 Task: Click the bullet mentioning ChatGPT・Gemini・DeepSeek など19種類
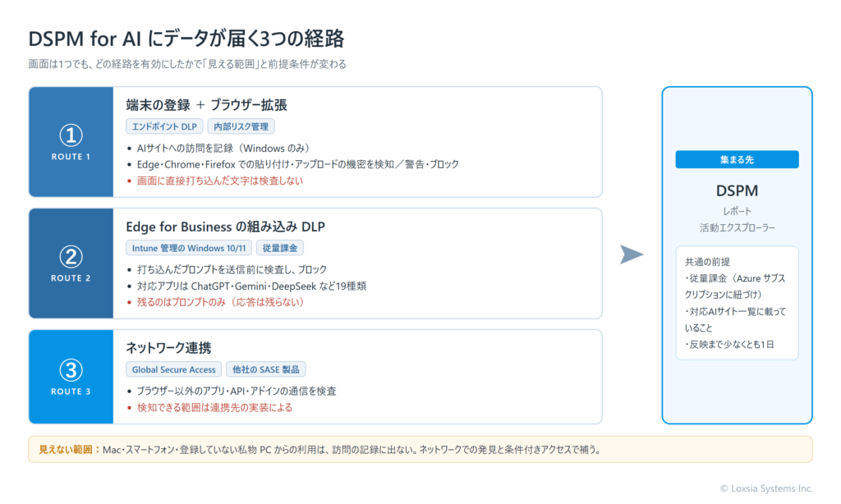point(251,286)
